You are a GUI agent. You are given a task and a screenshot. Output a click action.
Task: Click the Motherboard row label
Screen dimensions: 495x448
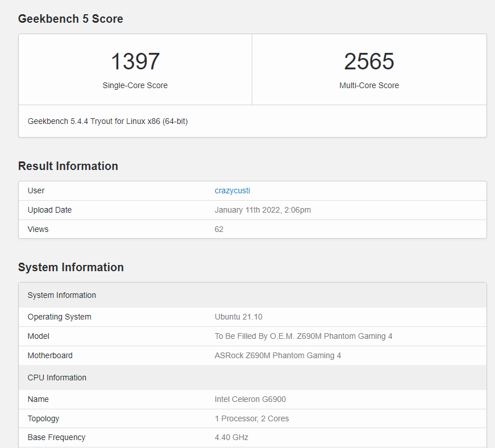point(50,355)
